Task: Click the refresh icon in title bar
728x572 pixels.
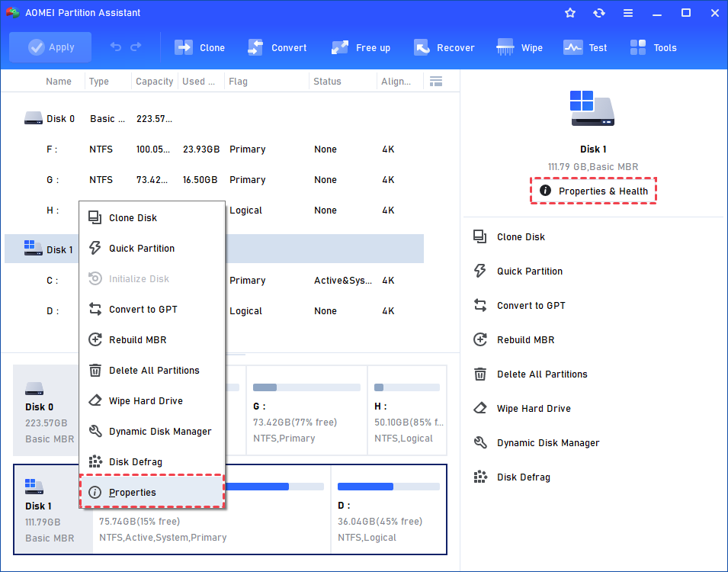Action: click(599, 13)
